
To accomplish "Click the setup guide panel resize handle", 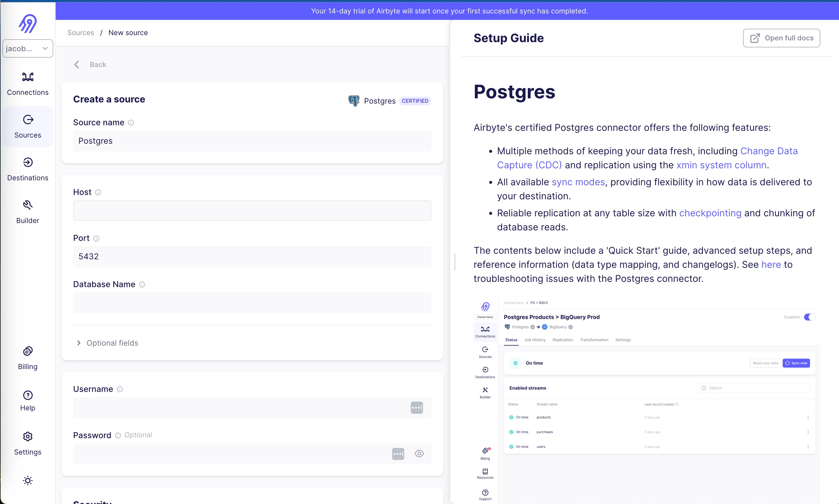I will [455, 261].
